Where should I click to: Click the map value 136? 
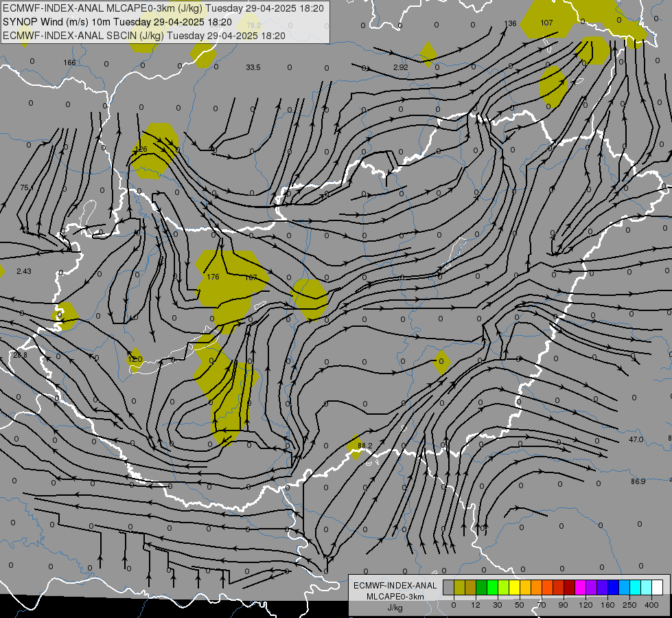(511, 23)
